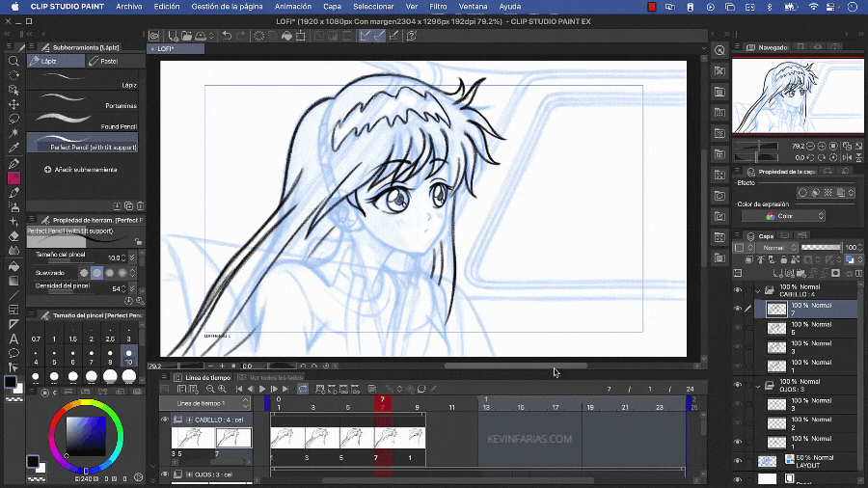868x488 pixels.
Task: Select the Eraser tool in toolbox
Action: pos(14,235)
